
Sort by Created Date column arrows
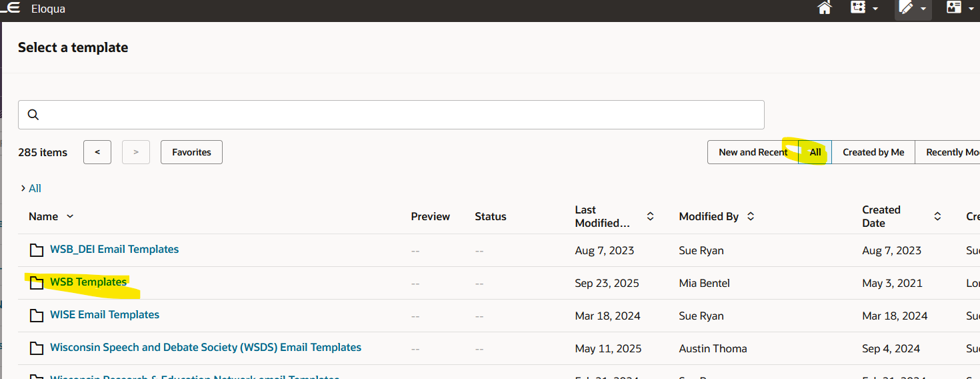937,217
